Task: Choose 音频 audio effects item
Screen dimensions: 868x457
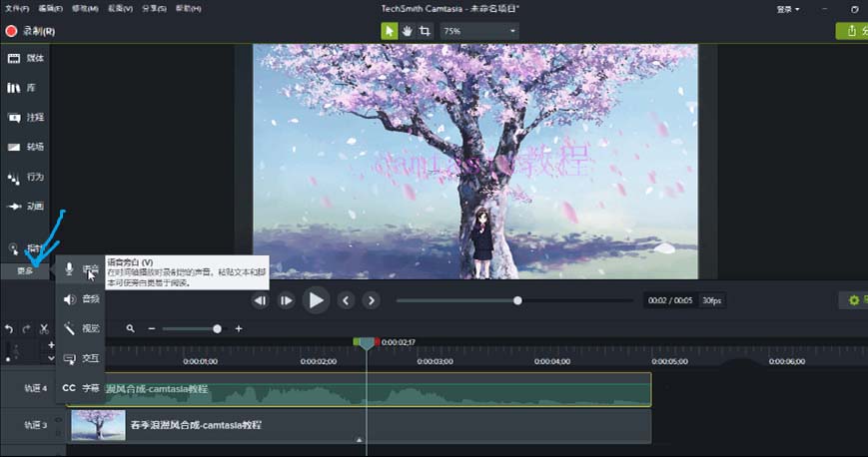Action: pos(81,299)
